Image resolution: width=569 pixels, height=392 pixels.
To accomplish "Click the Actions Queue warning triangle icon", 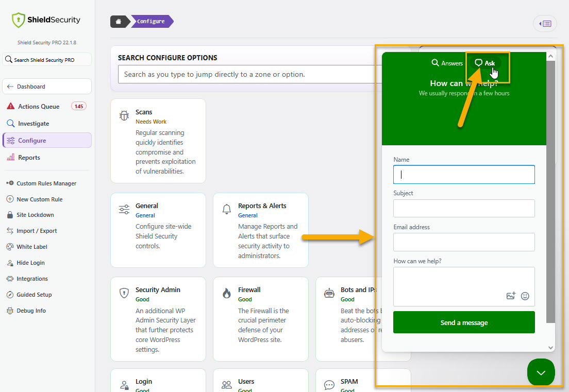I will pos(10,106).
